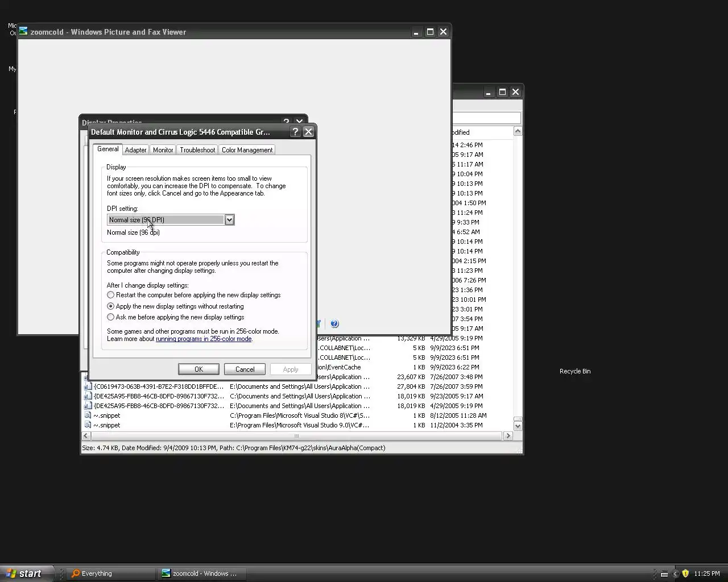Viewport: 728px width, 582px height.
Task: Click the path cell ending in EventCache
Action: point(340,367)
